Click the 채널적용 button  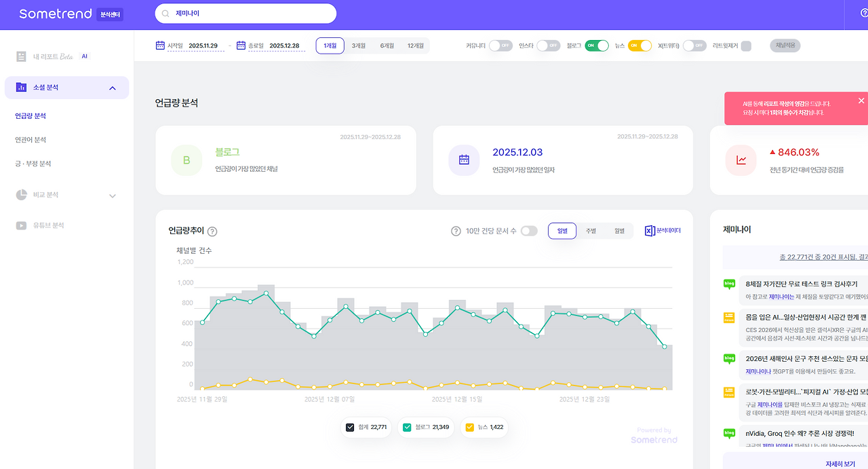785,45
